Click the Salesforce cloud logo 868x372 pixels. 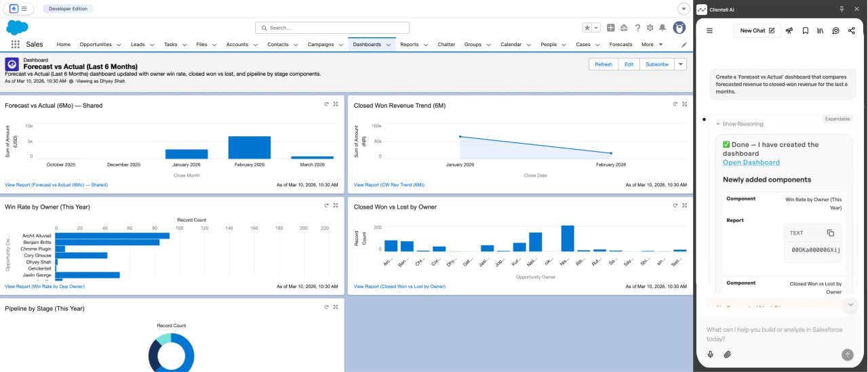17,27
